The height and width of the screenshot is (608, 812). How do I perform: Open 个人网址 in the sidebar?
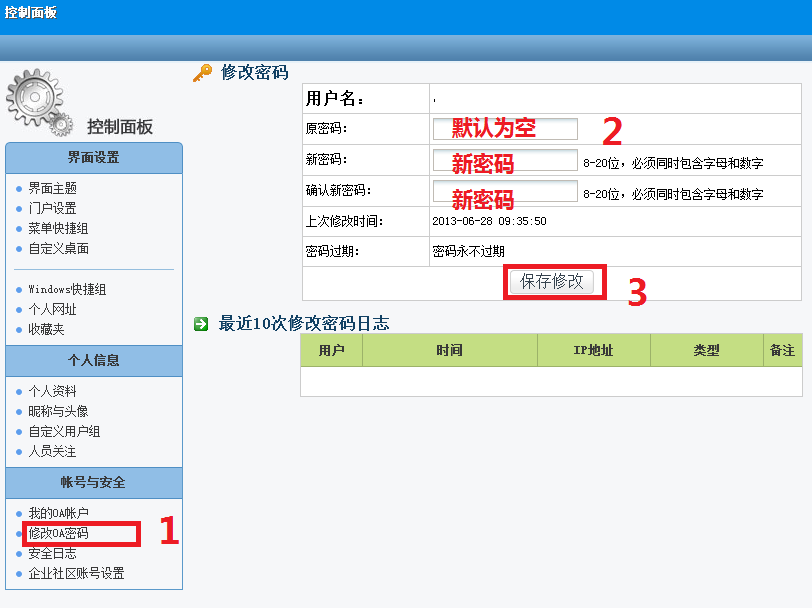(52, 309)
